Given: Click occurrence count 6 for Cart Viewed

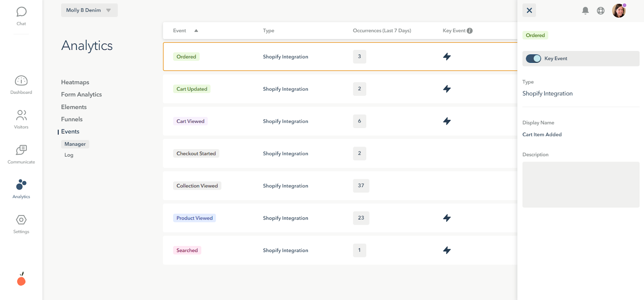Looking at the screenshot, I should (359, 121).
